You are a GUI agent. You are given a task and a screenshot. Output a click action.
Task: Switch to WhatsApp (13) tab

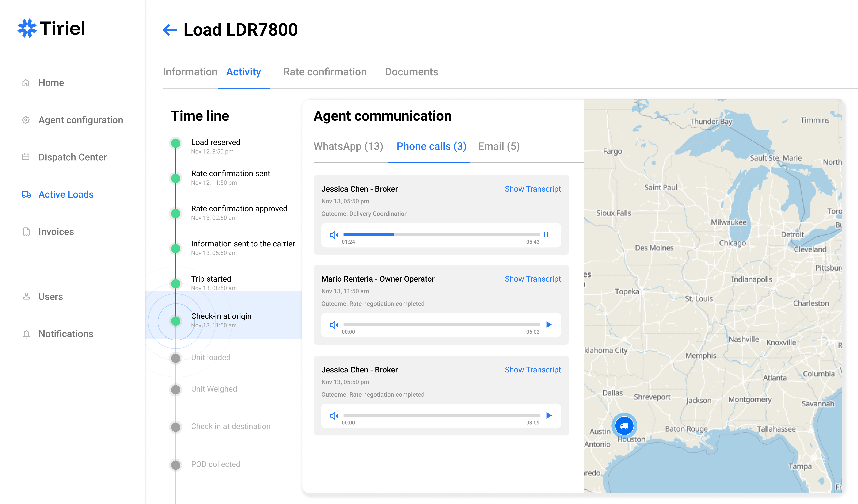point(348,146)
